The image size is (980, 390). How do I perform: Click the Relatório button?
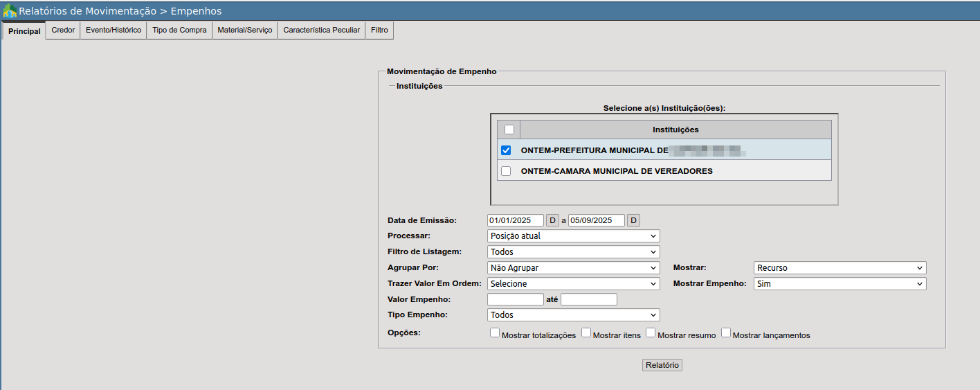pyautogui.click(x=662, y=365)
